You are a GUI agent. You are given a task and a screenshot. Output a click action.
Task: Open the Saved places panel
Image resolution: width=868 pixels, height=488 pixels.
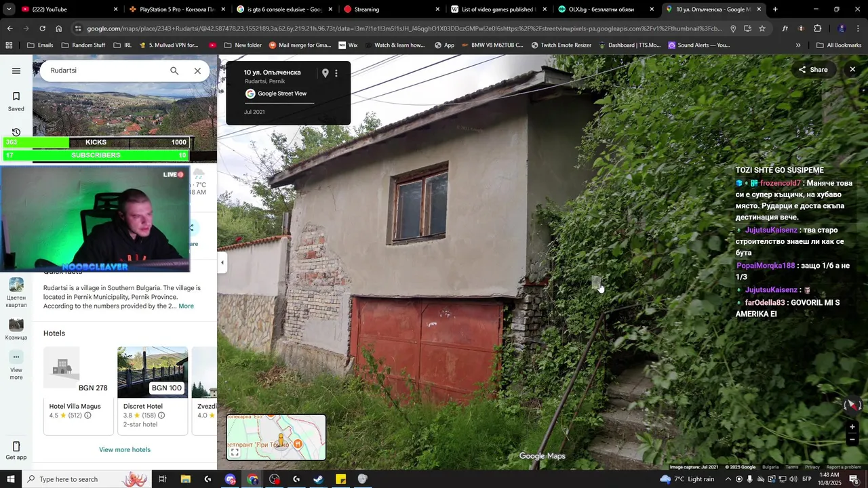(x=16, y=102)
